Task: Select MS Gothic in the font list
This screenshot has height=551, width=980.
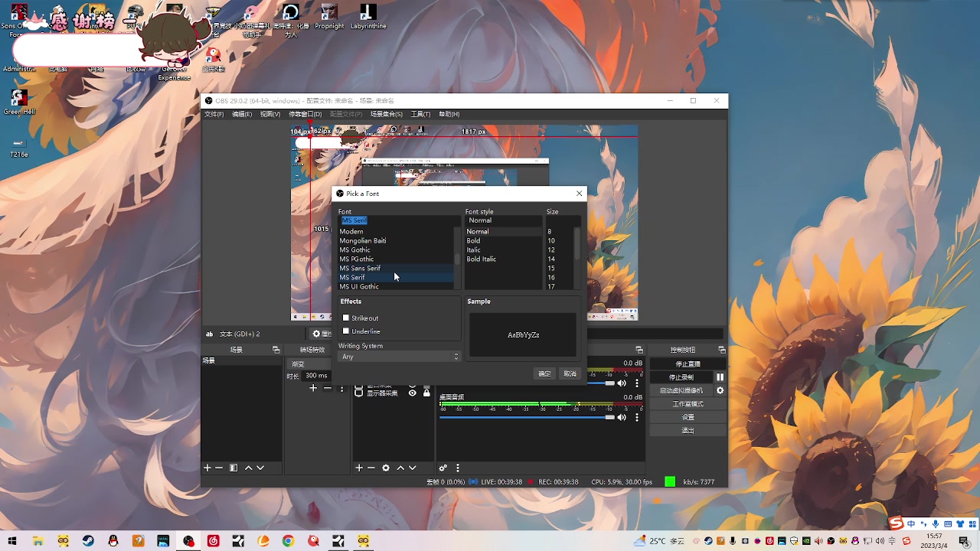Action: click(x=397, y=249)
